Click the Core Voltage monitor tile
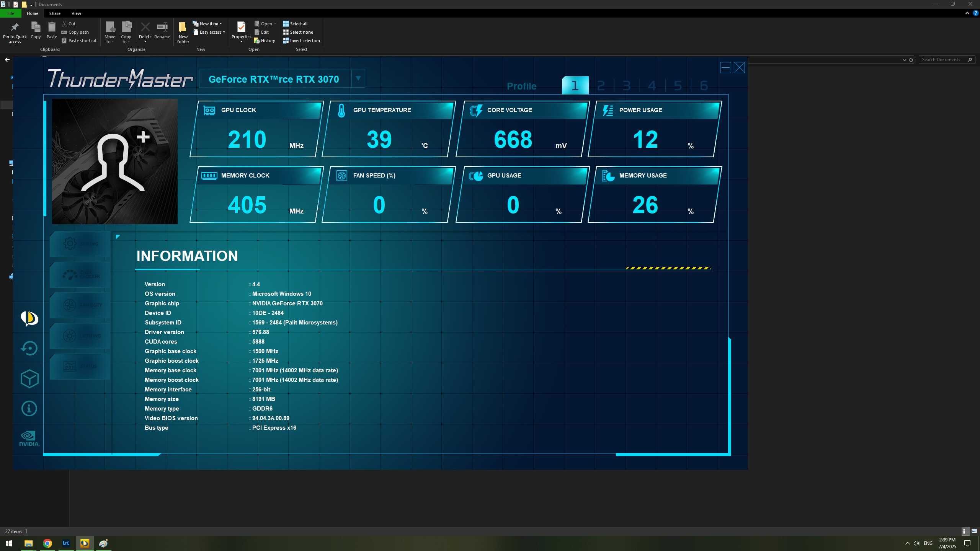 click(523, 129)
